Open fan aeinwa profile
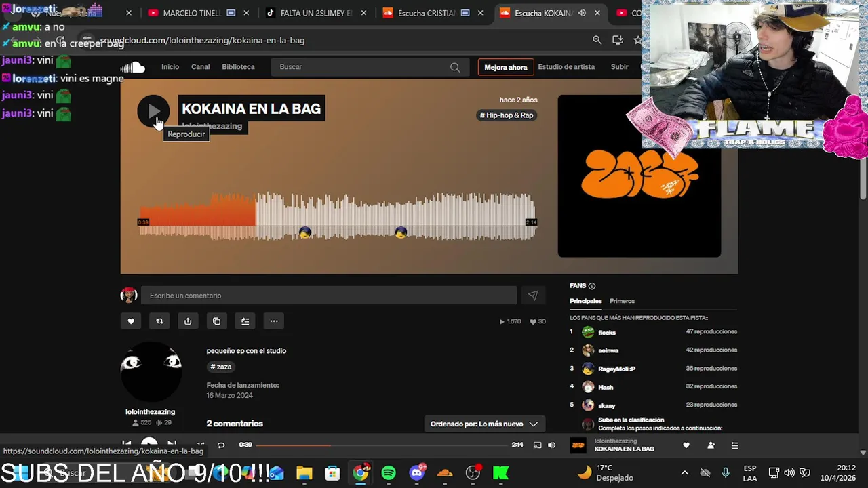 click(608, 350)
